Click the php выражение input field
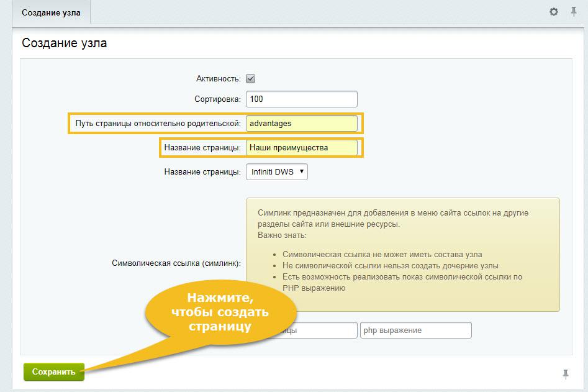This screenshot has width=588, height=392. [416, 330]
